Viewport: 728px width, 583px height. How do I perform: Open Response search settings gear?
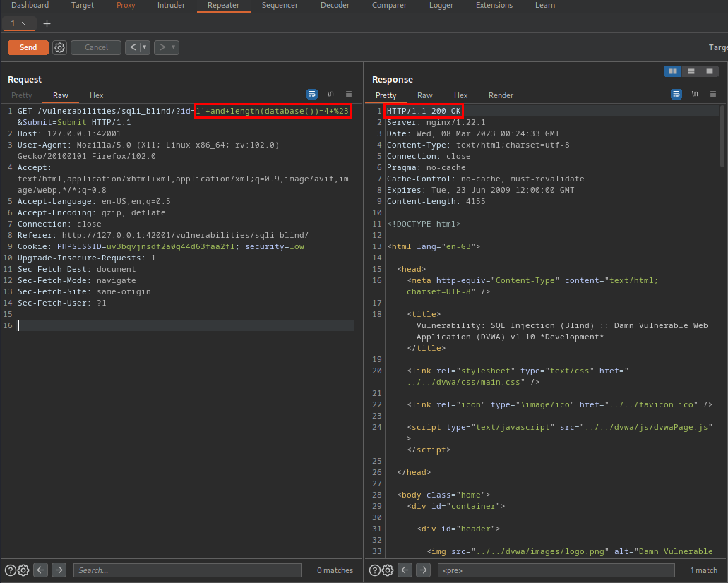pyautogui.click(x=388, y=570)
